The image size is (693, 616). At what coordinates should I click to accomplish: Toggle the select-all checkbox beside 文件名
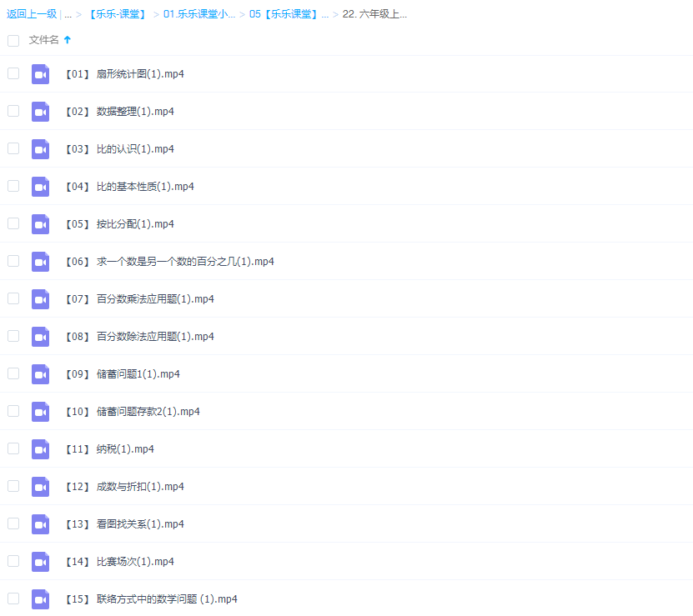(x=13, y=40)
